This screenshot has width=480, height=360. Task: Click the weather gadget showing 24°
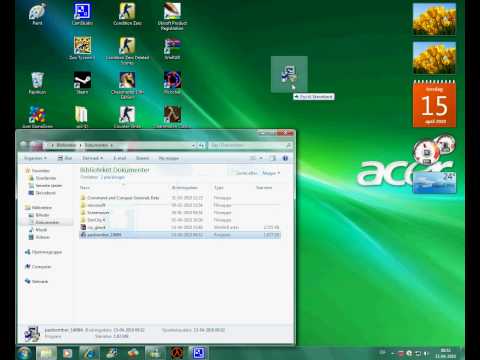[434, 182]
